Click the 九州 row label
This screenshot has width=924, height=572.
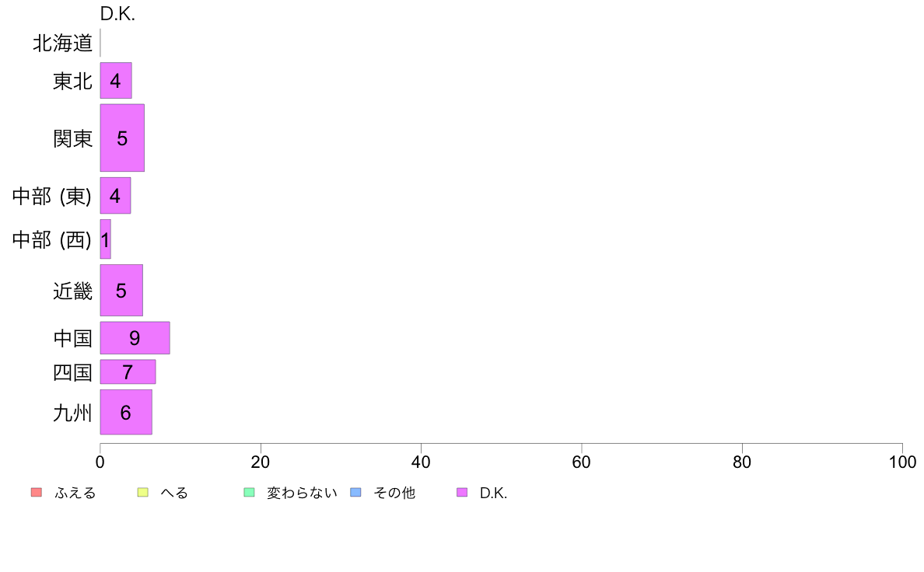pos(72,413)
